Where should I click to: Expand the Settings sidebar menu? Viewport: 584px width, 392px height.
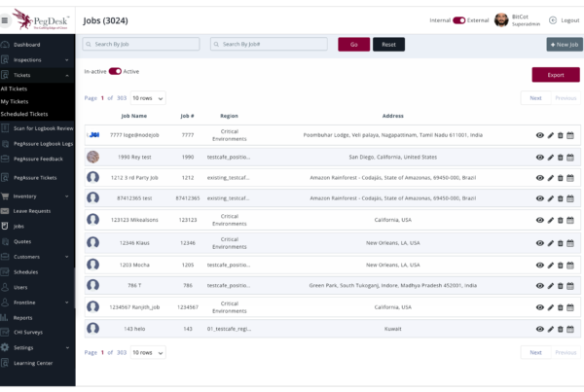(37, 347)
